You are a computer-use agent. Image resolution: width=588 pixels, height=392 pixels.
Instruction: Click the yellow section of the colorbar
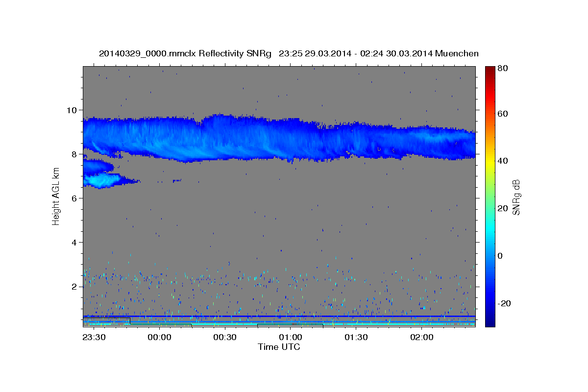point(490,162)
